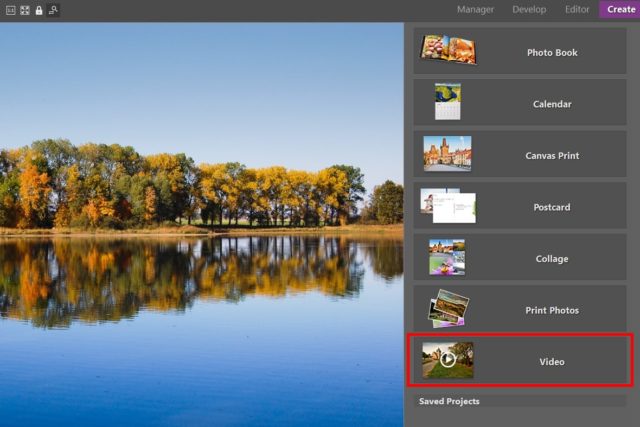Start a new Photo Book project
The height and width of the screenshot is (427, 640).
pyautogui.click(x=520, y=51)
